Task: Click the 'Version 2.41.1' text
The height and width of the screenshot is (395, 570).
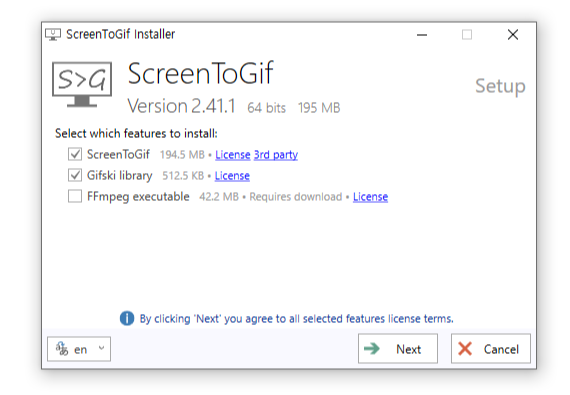Action: [x=181, y=106]
